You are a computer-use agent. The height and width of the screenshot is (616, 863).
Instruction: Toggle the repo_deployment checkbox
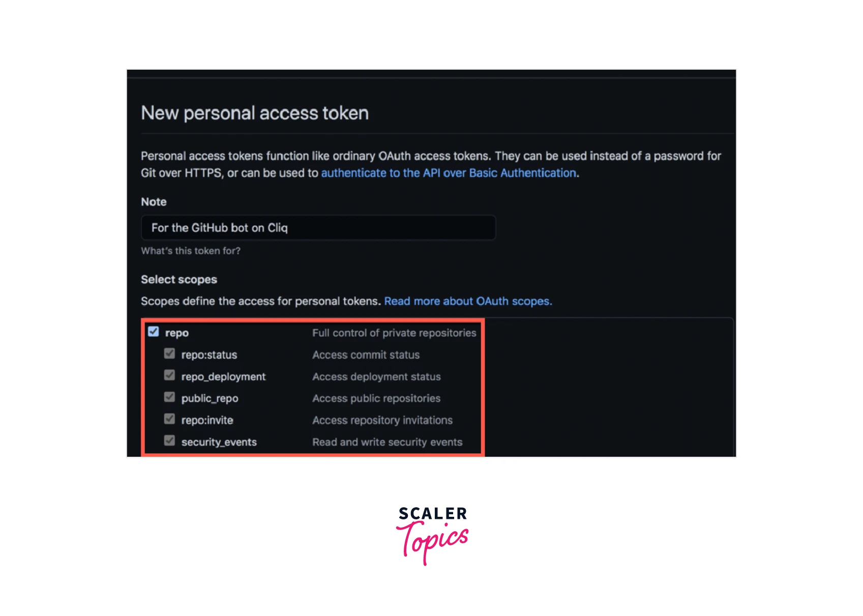pos(169,376)
